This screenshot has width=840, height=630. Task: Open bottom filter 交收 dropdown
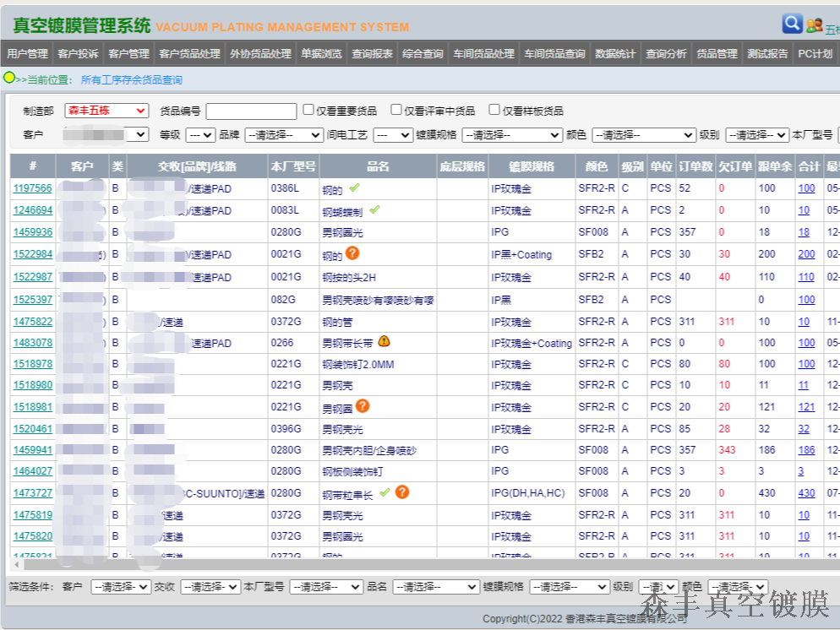(x=210, y=587)
